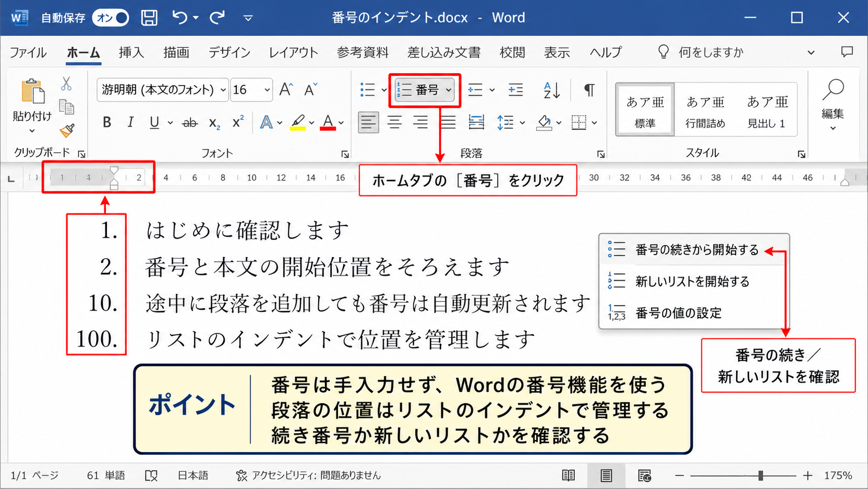Apply superscript formatting

click(x=238, y=122)
